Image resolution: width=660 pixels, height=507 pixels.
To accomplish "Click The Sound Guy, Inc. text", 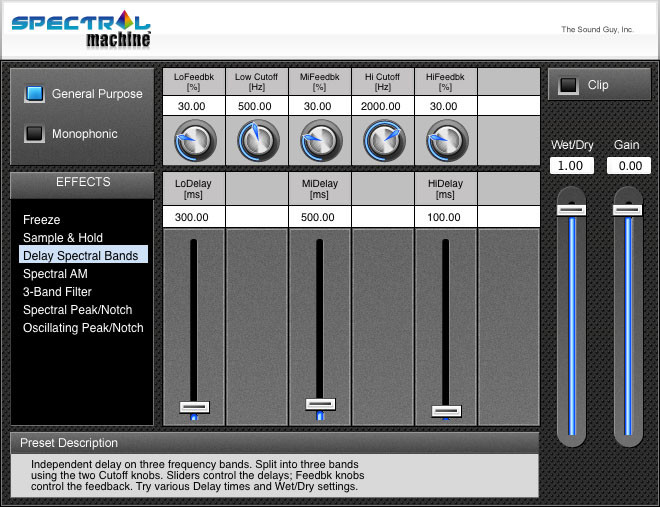I will coord(597,29).
